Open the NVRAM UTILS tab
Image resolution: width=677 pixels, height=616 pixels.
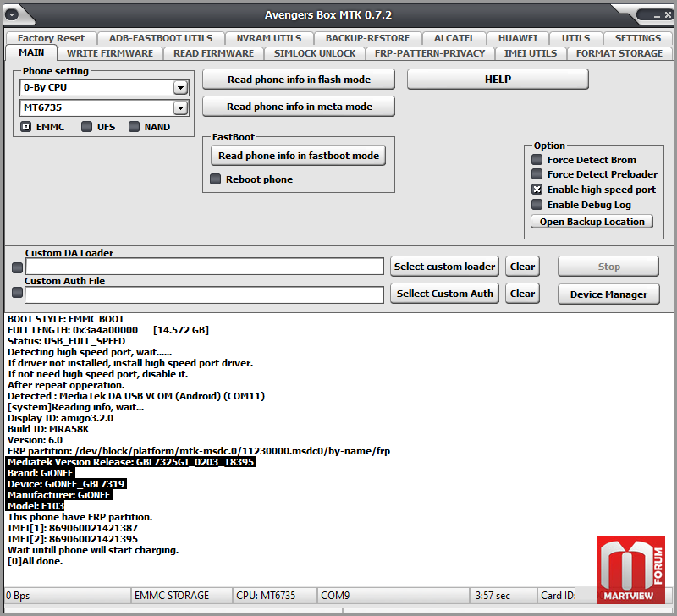click(268, 38)
